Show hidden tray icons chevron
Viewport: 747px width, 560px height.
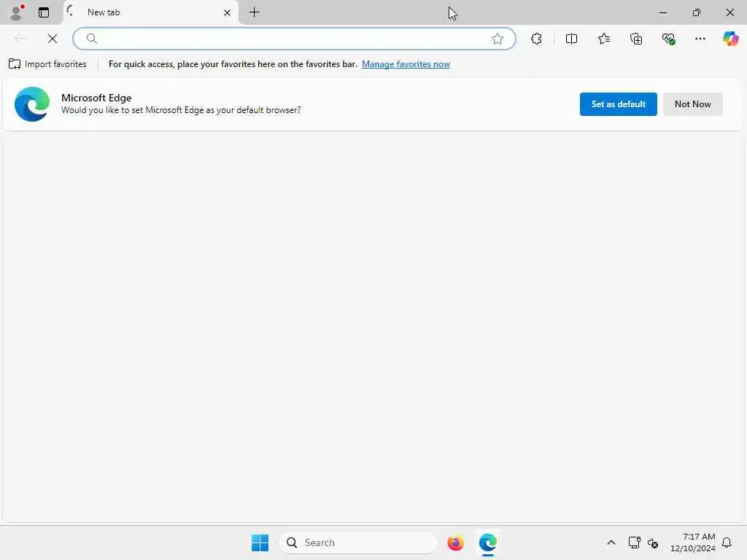[611, 542]
